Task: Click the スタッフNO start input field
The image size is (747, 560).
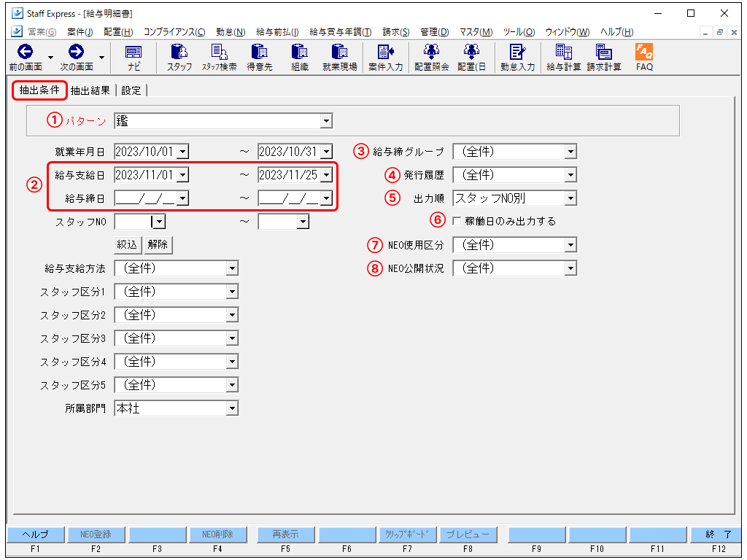Action: coord(134,222)
